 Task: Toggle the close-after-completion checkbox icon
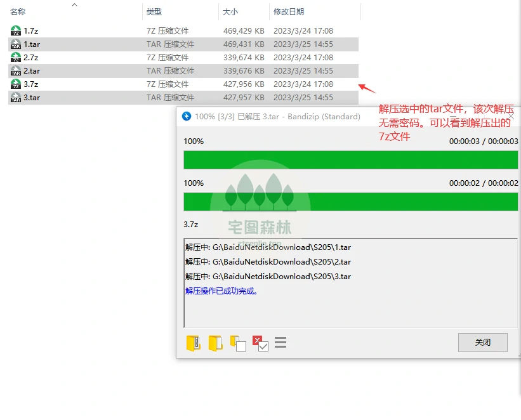click(260, 343)
